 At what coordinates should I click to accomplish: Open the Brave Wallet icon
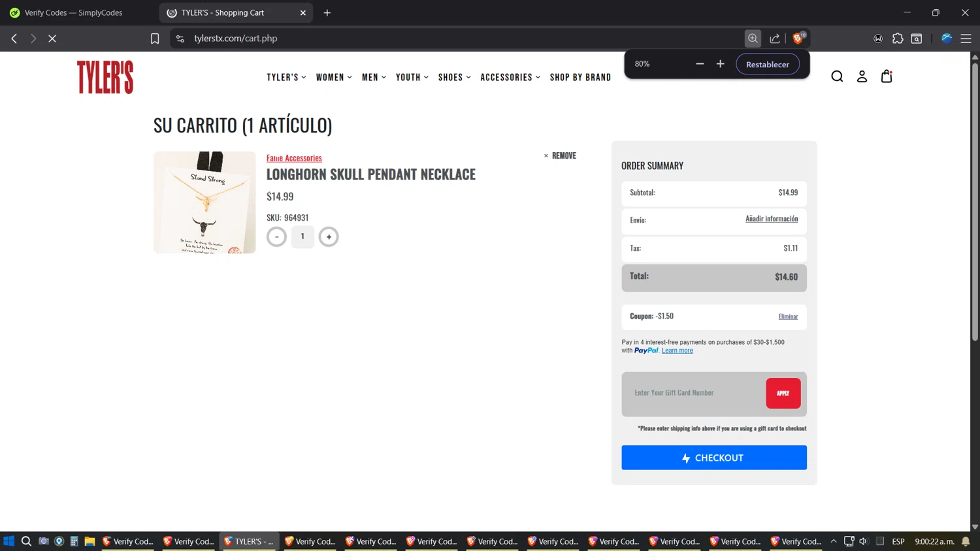(878, 39)
